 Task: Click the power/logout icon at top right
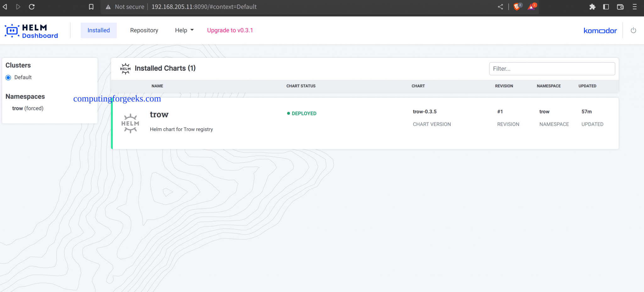(x=633, y=30)
